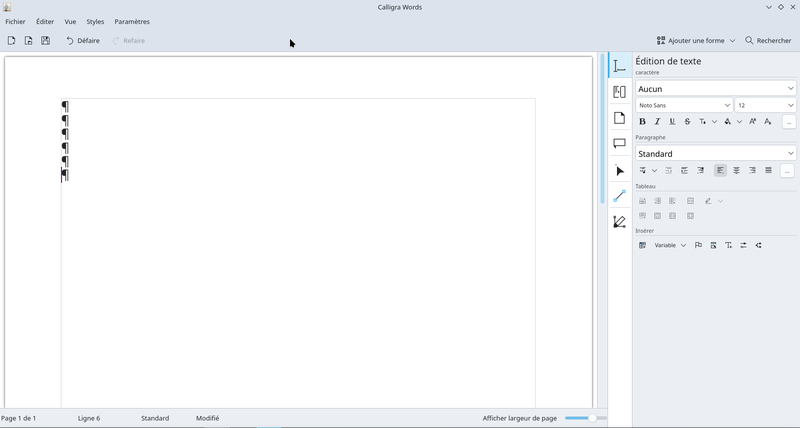800x428 pixels.
Task: Open the Vue menu
Action: [70, 21]
